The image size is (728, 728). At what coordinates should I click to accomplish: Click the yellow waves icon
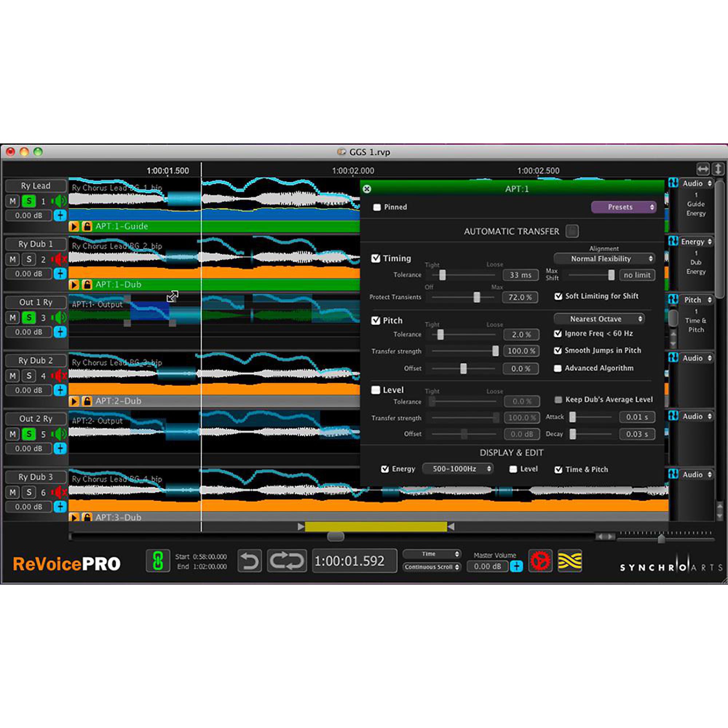point(569,561)
